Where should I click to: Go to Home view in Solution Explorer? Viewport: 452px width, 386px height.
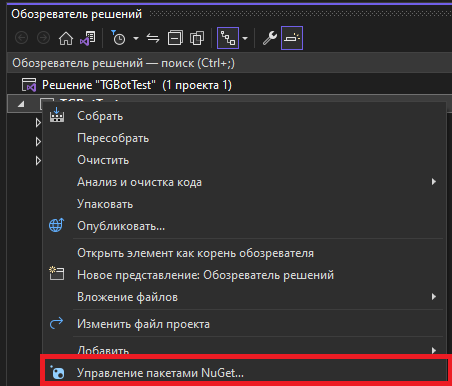pyautogui.click(x=66, y=38)
